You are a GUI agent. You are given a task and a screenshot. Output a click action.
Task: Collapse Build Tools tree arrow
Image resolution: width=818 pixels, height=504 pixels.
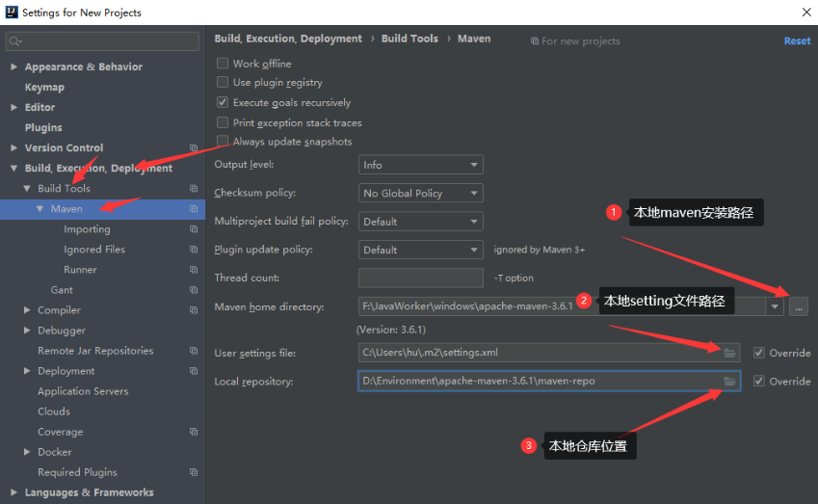pyautogui.click(x=27, y=188)
